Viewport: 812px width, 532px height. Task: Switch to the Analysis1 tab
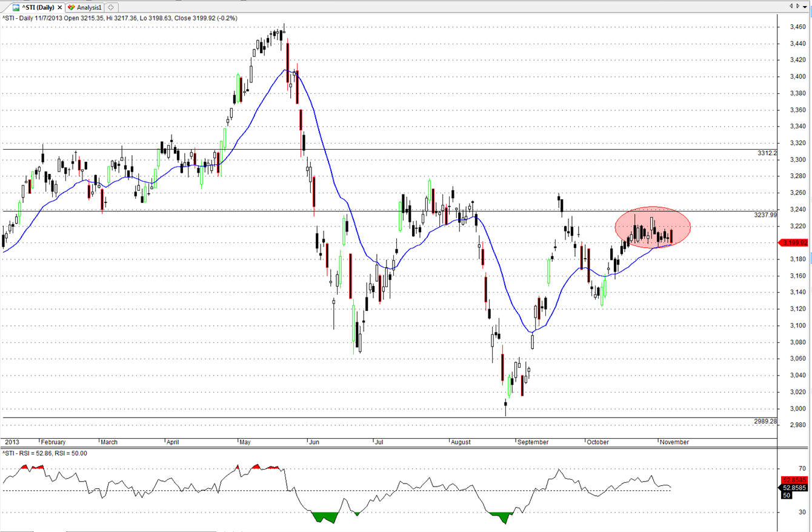click(88, 7)
